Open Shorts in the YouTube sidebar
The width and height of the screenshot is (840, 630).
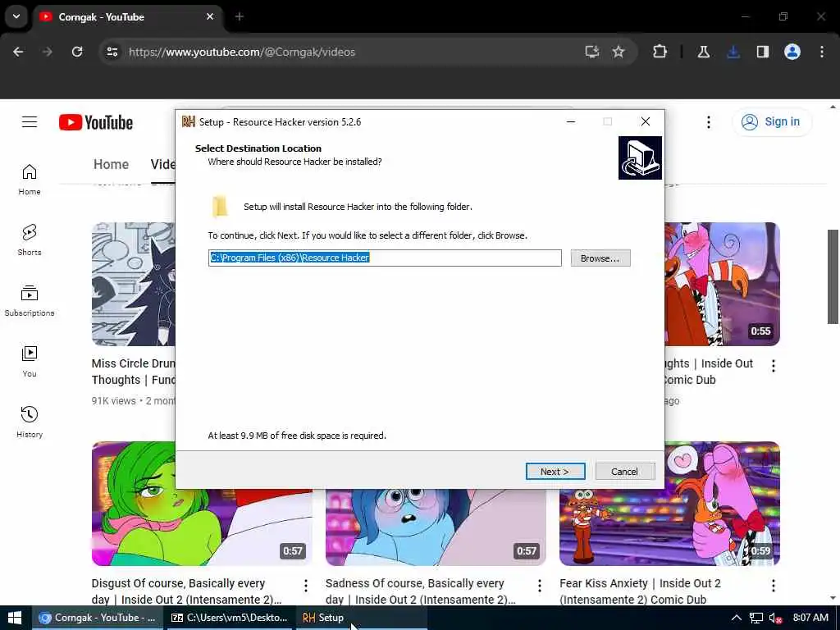(30, 240)
